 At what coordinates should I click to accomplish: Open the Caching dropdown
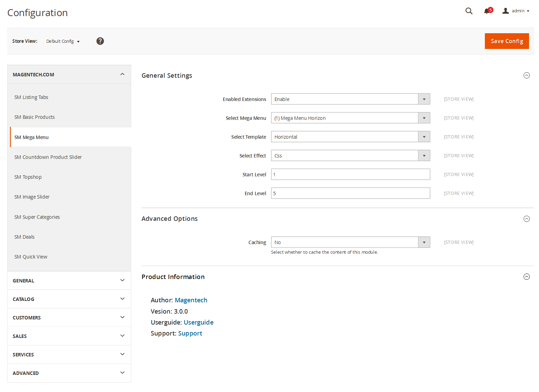point(350,242)
